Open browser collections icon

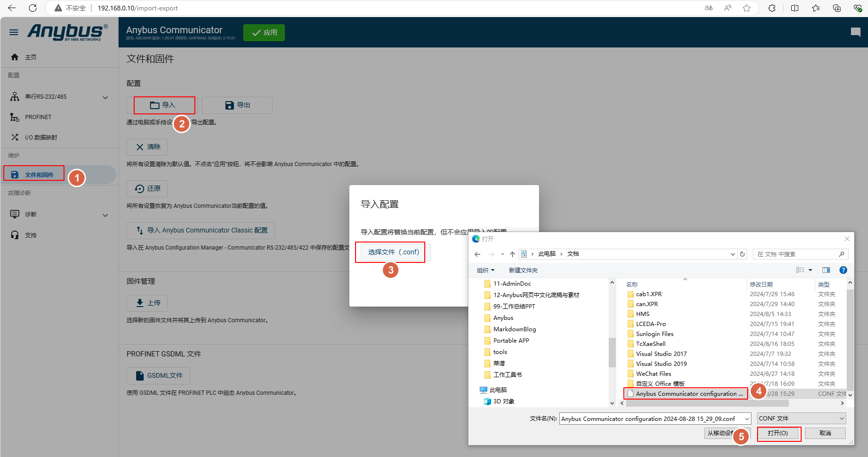pyautogui.click(x=837, y=8)
